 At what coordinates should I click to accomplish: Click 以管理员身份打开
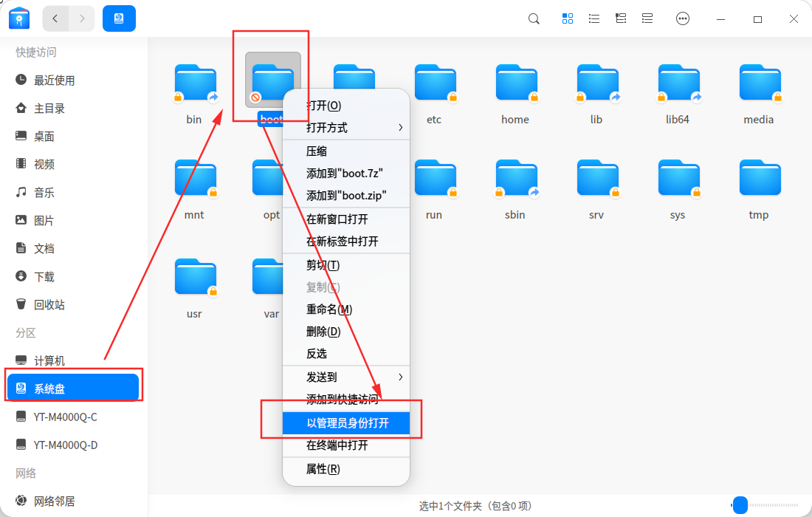[x=346, y=423]
